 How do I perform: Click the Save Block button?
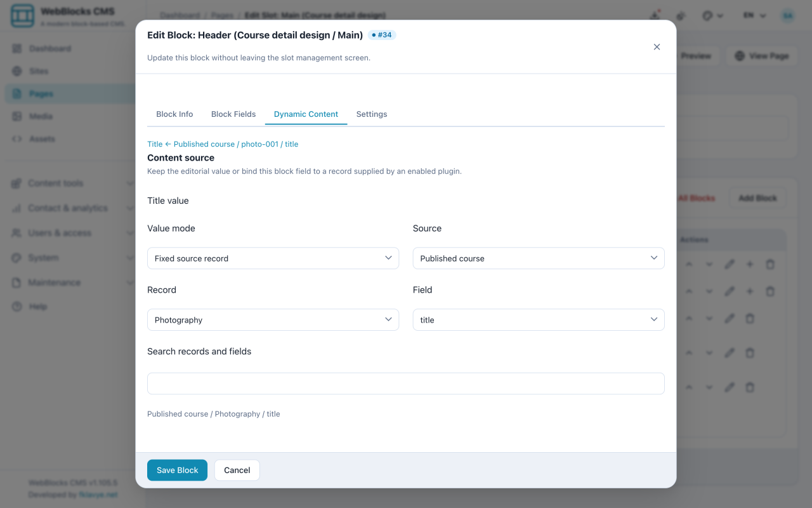(x=177, y=470)
